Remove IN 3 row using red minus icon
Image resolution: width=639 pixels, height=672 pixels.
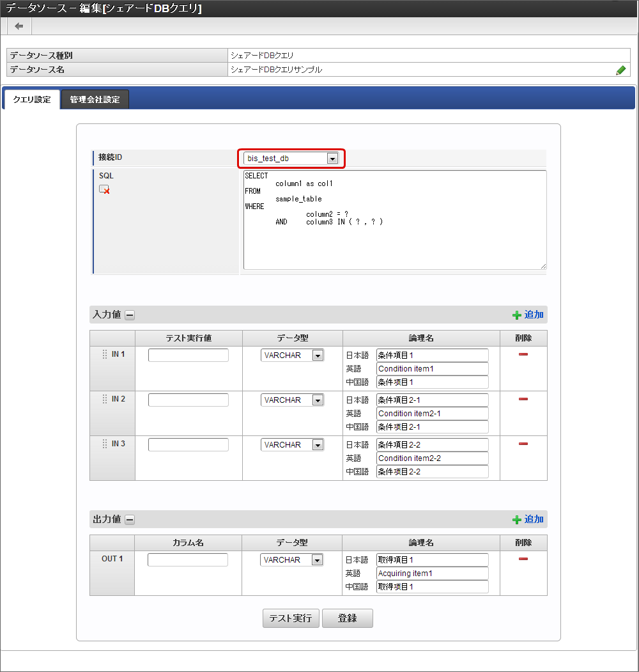pos(523,444)
